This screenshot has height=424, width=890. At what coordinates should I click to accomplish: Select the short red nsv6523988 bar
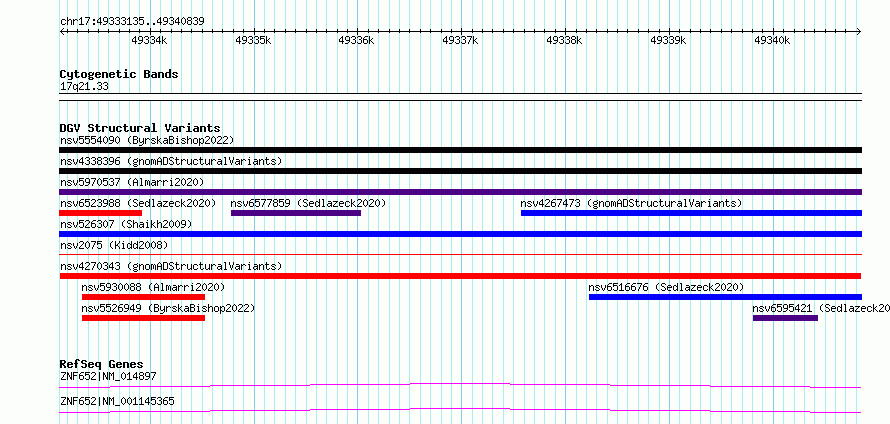click(100, 213)
